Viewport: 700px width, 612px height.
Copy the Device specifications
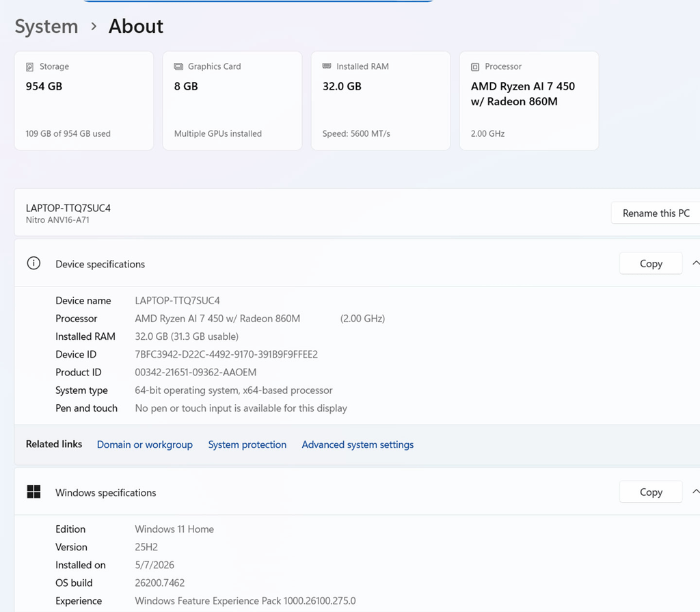coord(651,263)
